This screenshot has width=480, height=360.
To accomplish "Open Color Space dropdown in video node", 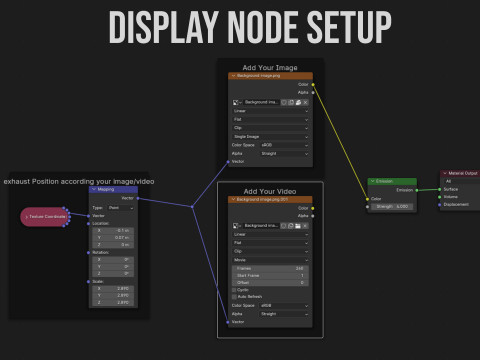I will [284, 306].
